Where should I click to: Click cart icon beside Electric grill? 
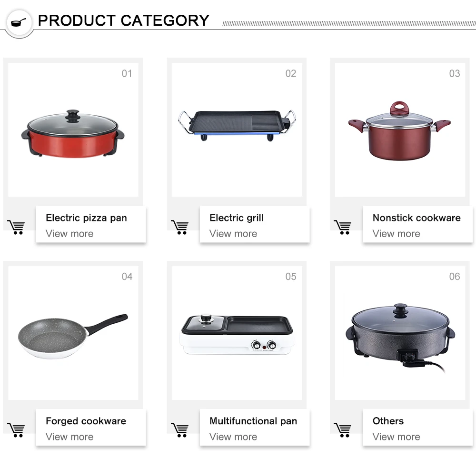coord(179,227)
